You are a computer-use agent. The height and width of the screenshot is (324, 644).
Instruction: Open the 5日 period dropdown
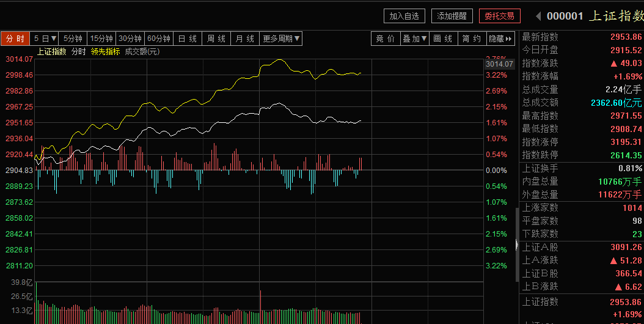[45, 39]
